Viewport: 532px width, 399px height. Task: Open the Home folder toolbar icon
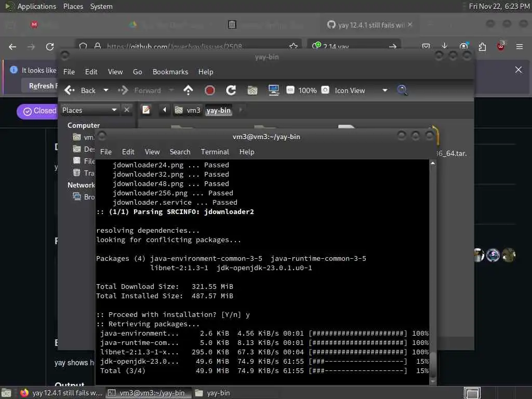[x=252, y=90]
